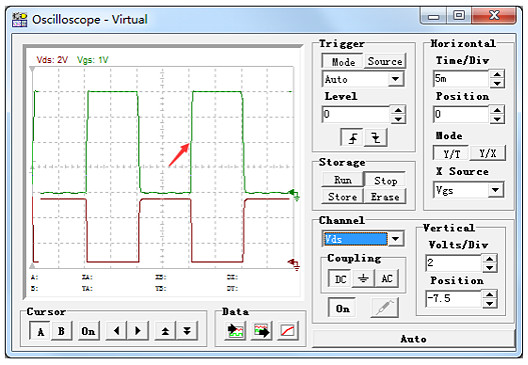Select rising edge trigger icon

point(352,138)
